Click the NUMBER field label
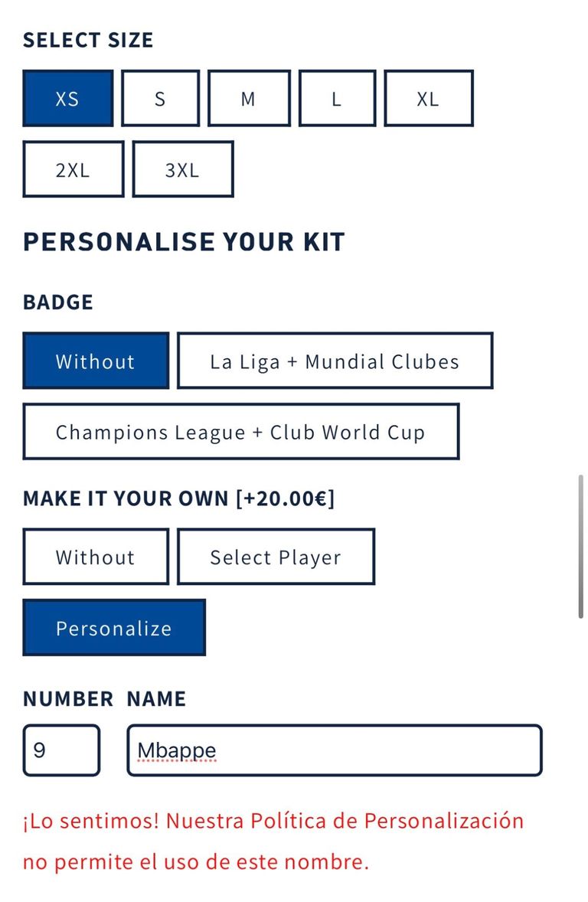The height and width of the screenshot is (902, 588). 68,699
